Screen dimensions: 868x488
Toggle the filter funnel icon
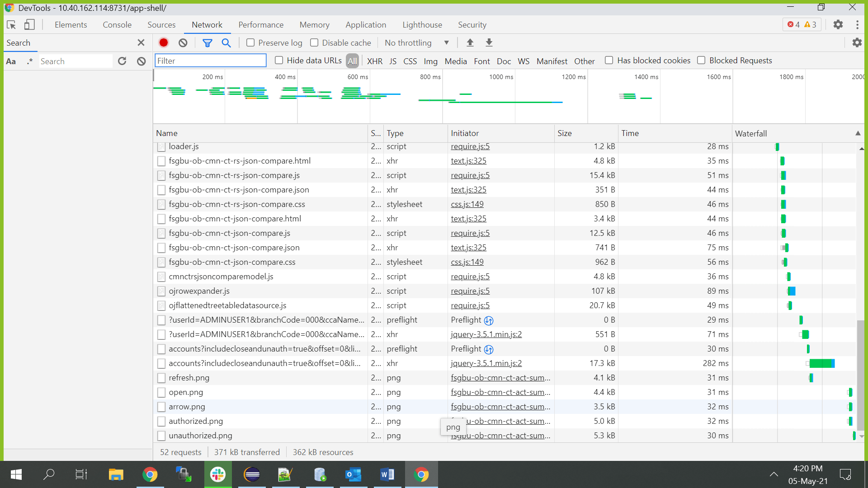point(207,42)
